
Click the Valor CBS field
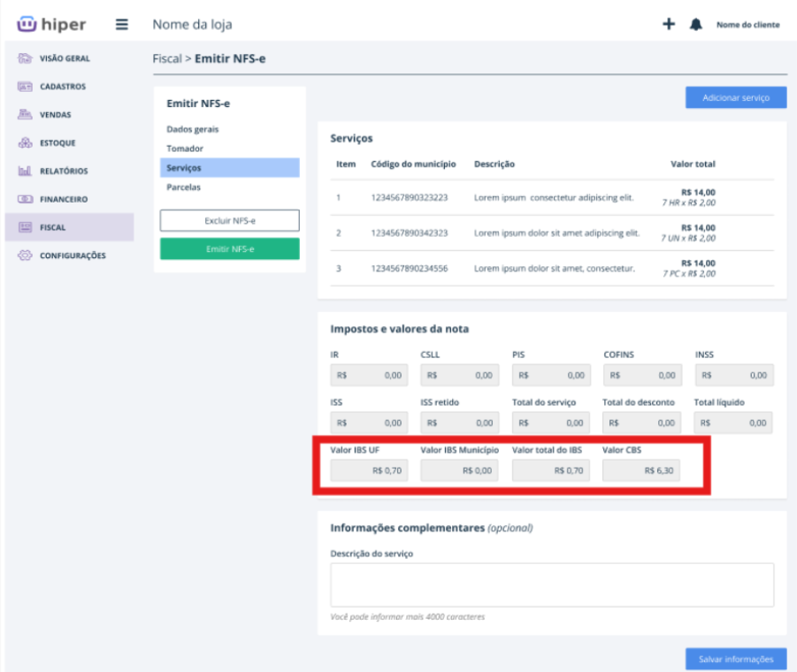pyautogui.click(x=641, y=470)
